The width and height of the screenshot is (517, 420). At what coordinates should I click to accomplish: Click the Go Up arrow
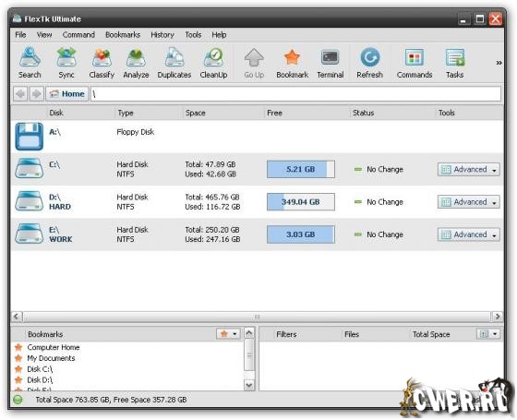(x=254, y=63)
